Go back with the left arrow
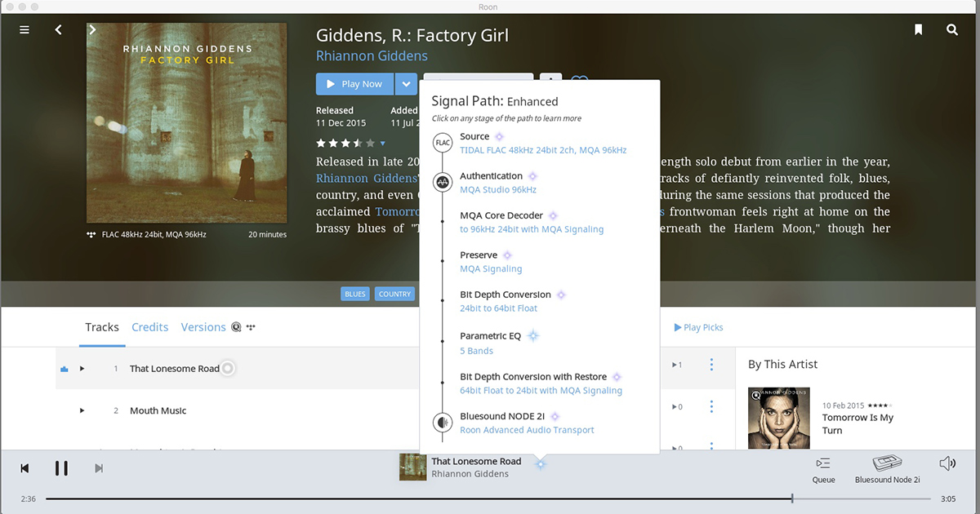Image resolution: width=980 pixels, height=514 pixels. [x=59, y=29]
